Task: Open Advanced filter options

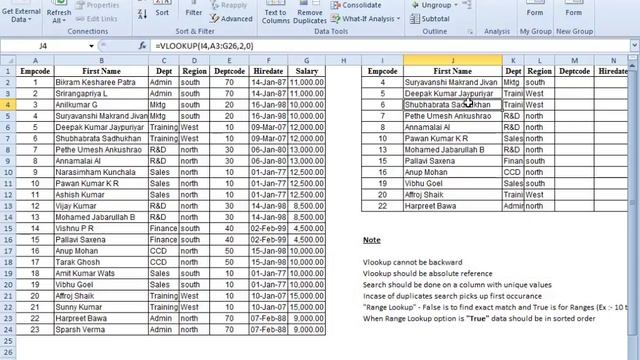Action: [231, 19]
